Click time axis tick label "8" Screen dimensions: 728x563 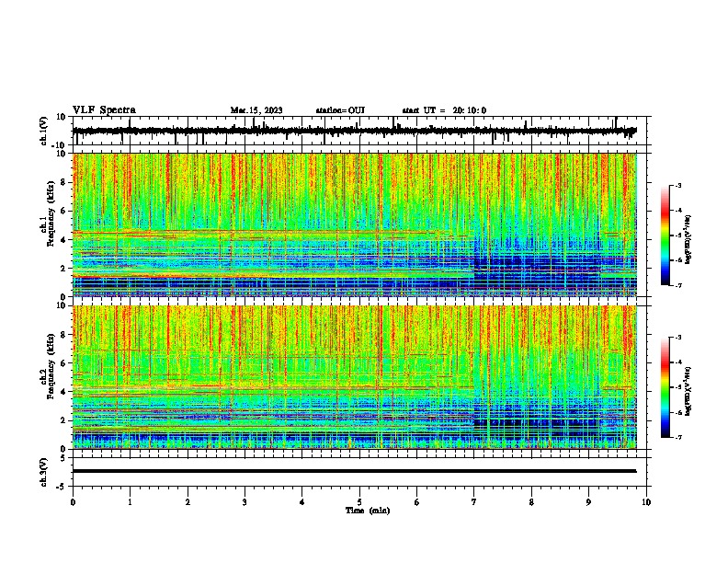531,502
